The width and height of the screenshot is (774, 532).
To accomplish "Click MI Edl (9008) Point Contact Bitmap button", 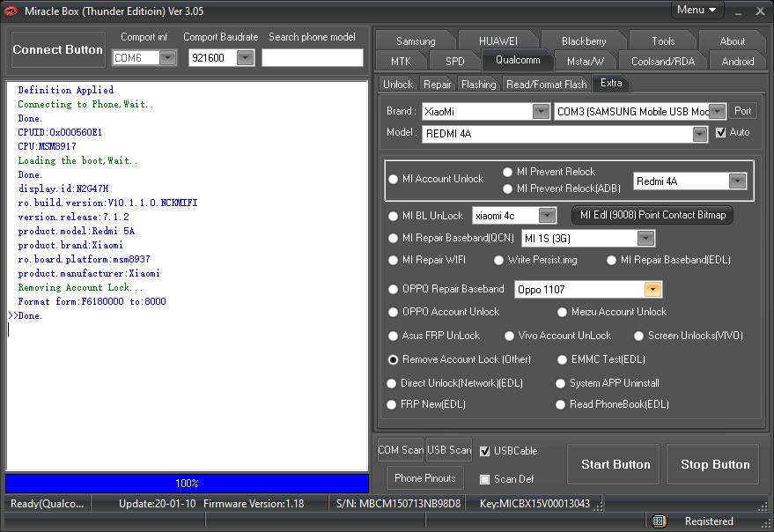I will [652, 215].
